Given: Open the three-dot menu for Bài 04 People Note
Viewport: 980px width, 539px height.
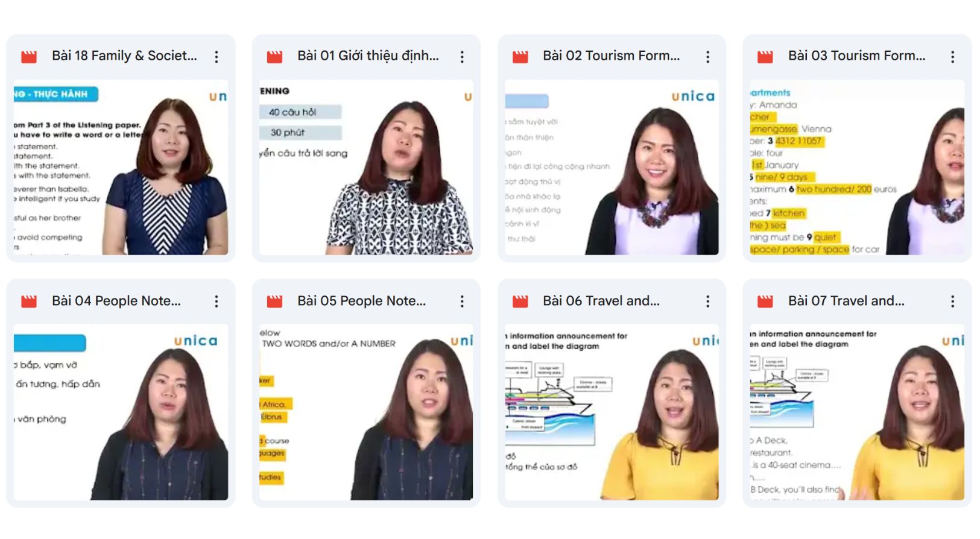Looking at the screenshot, I should coord(217,301).
